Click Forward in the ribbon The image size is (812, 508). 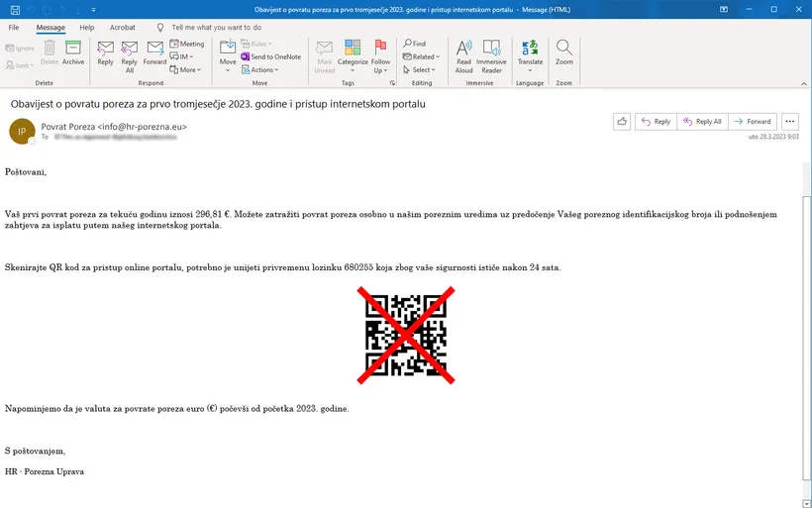pos(154,52)
